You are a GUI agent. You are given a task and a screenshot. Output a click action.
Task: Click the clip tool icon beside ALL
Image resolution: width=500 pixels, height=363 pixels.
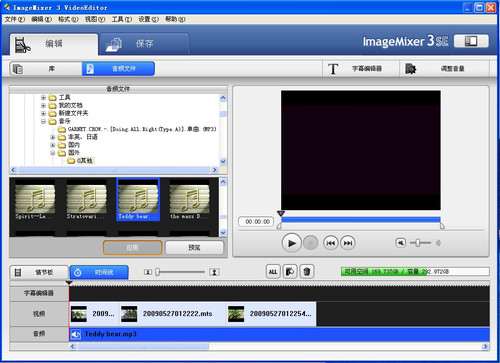[290, 272]
